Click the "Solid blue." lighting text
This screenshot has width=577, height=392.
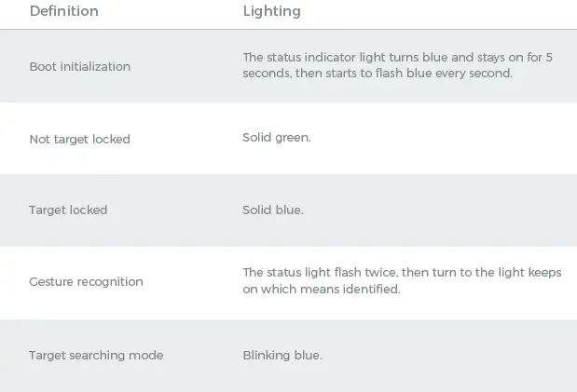[x=272, y=210]
